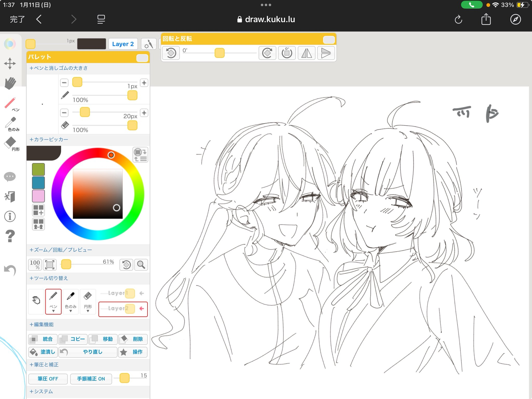Toggle 手振補正 ON stabilizer button

(91, 379)
